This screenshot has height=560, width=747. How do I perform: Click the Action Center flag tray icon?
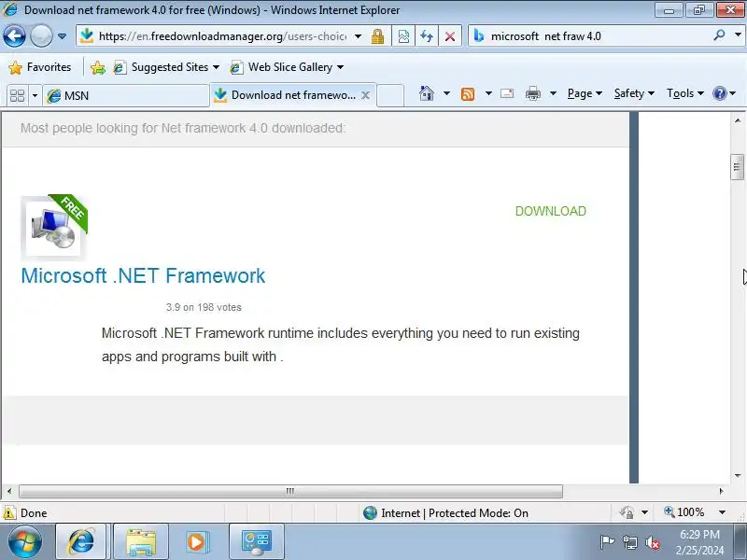607,542
